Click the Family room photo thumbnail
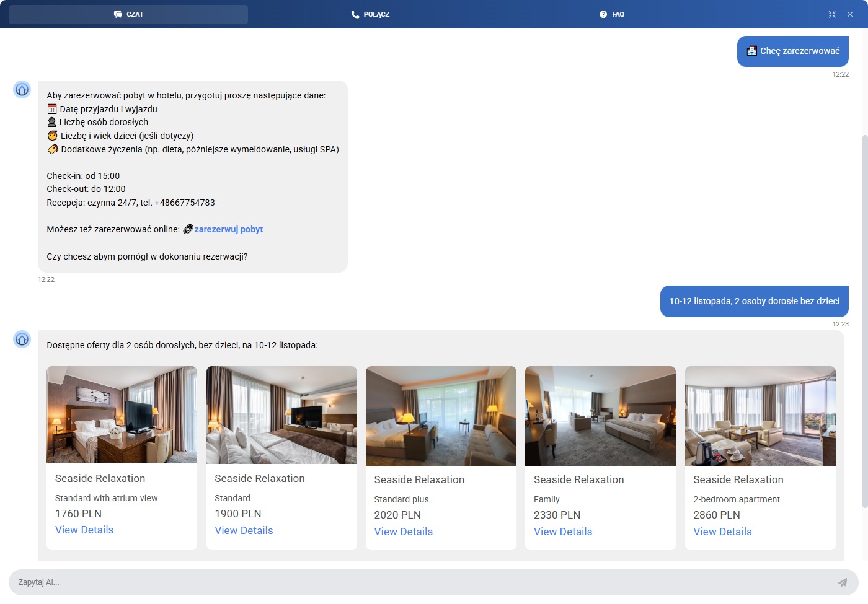The image size is (868, 604). [x=600, y=416]
